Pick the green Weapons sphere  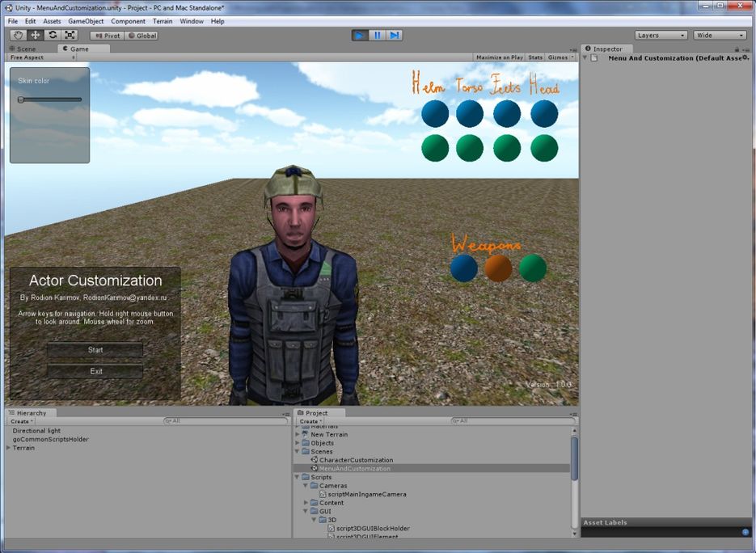click(x=533, y=268)
